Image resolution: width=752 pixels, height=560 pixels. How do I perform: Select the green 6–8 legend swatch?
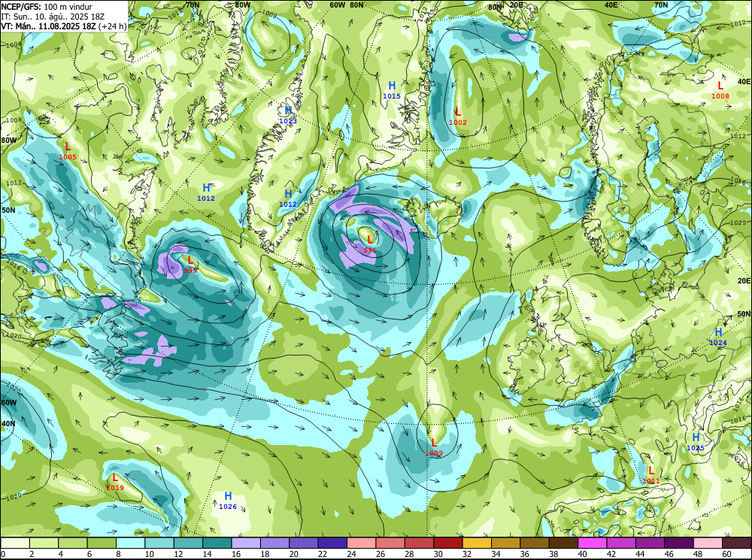[x=102, y=543]
